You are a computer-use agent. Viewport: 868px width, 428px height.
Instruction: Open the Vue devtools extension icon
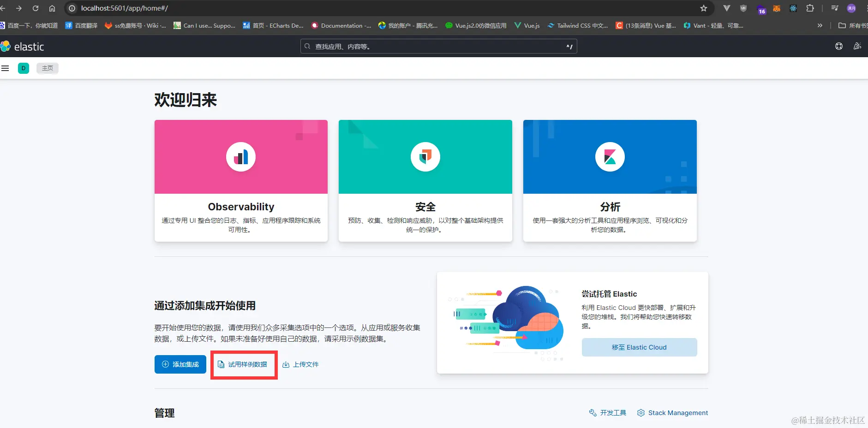pyautogui.click(x=727, y=8)
